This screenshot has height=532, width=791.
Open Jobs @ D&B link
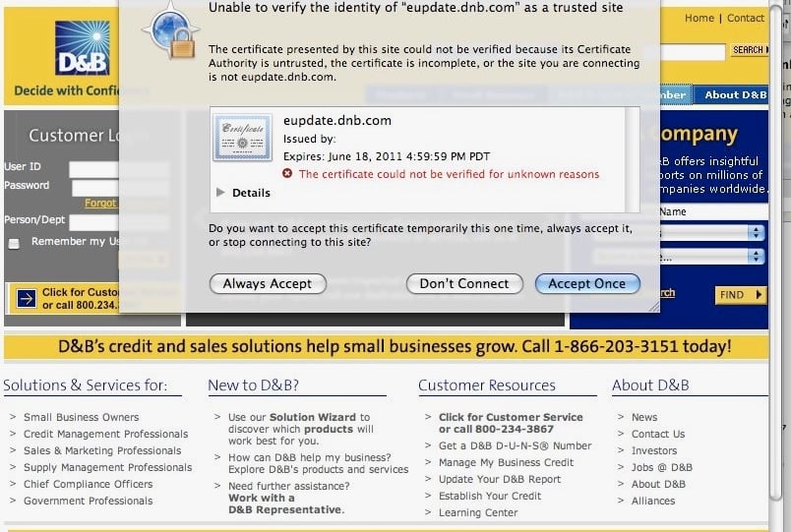[662, 467]
